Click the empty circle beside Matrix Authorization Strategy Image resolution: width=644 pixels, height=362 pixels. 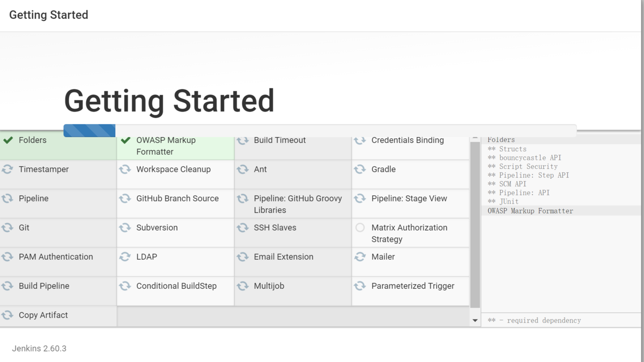360,227
